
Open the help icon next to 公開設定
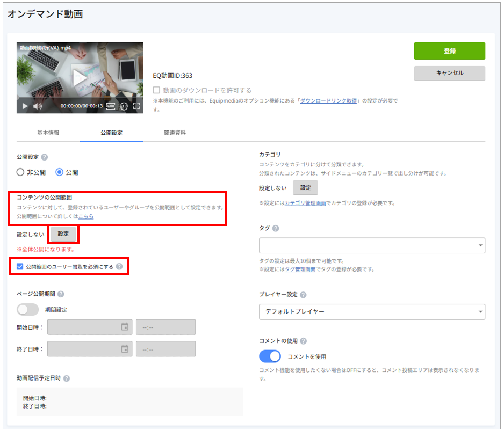tap(45, 157)
